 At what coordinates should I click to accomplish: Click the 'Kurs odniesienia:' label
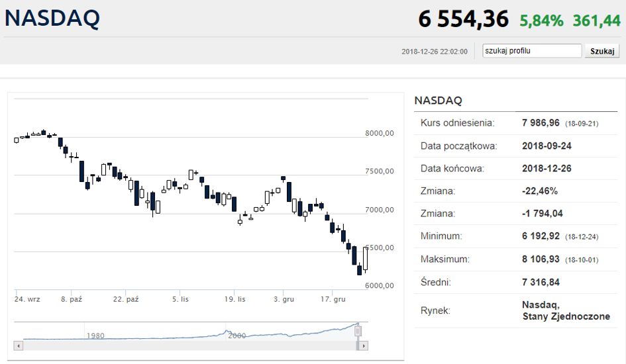[x=458, y=123]
